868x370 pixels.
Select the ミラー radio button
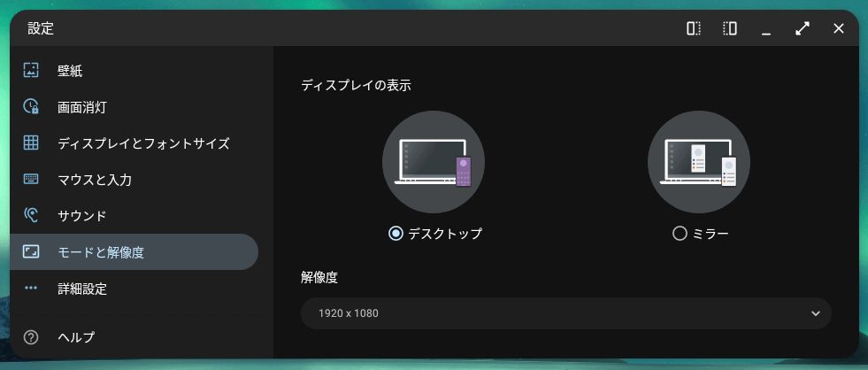680,234
